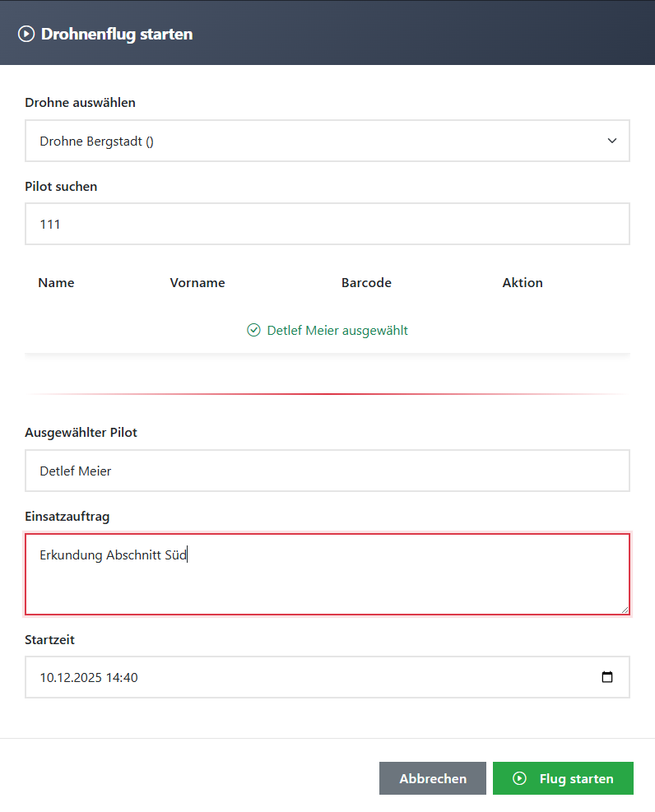Open the Drohne Bergstadt combo box
Screen dimensions: 655x812
tap(313, 141)
